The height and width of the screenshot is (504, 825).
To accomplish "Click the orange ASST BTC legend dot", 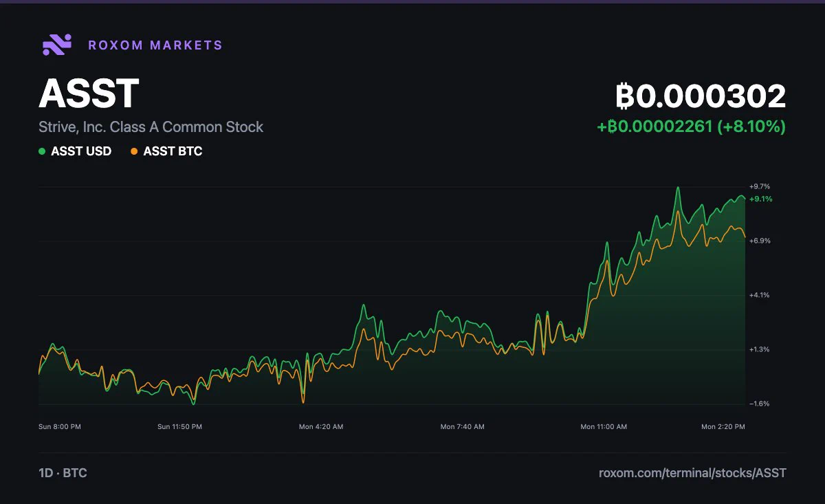I will tap(134, 151).
